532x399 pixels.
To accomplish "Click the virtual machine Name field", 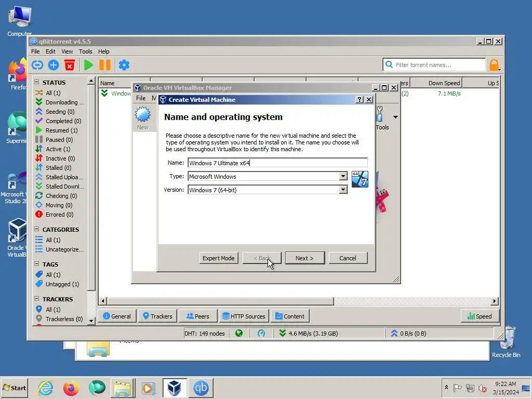I will click(x=277, y=163).
